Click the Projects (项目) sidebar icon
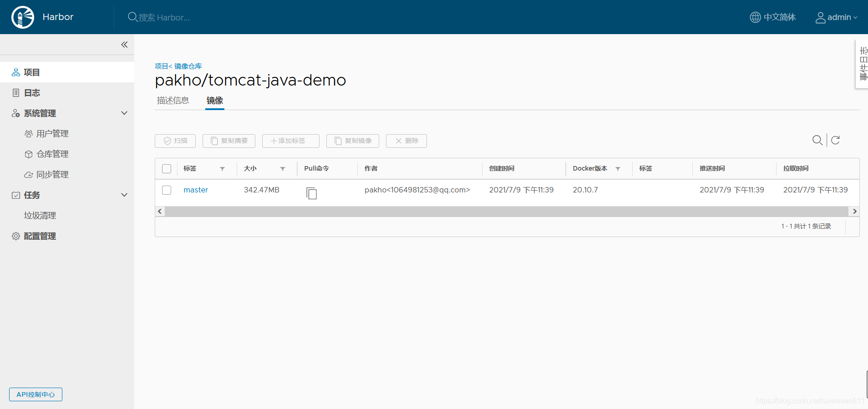 [x=16, y=72]
